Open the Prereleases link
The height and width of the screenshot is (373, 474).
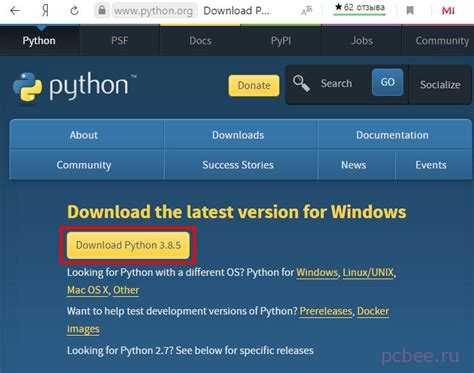(326, 311)
